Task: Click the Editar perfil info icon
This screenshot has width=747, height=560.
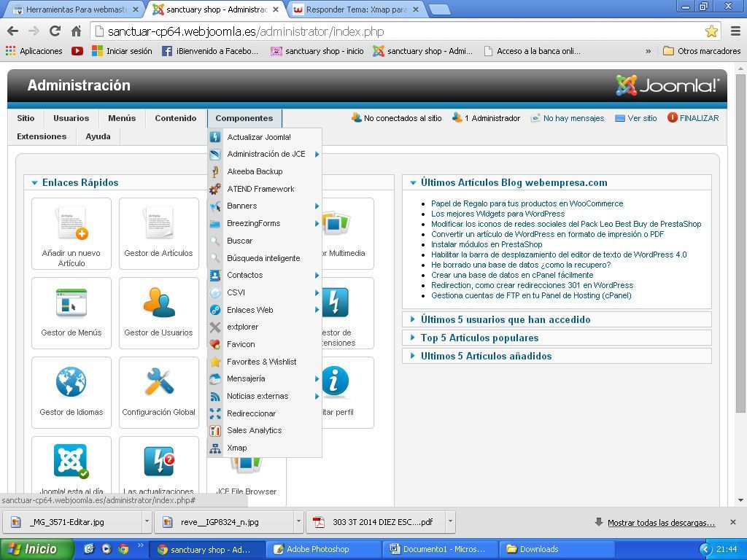Action: pyautogui.click(x=336, y=381)
